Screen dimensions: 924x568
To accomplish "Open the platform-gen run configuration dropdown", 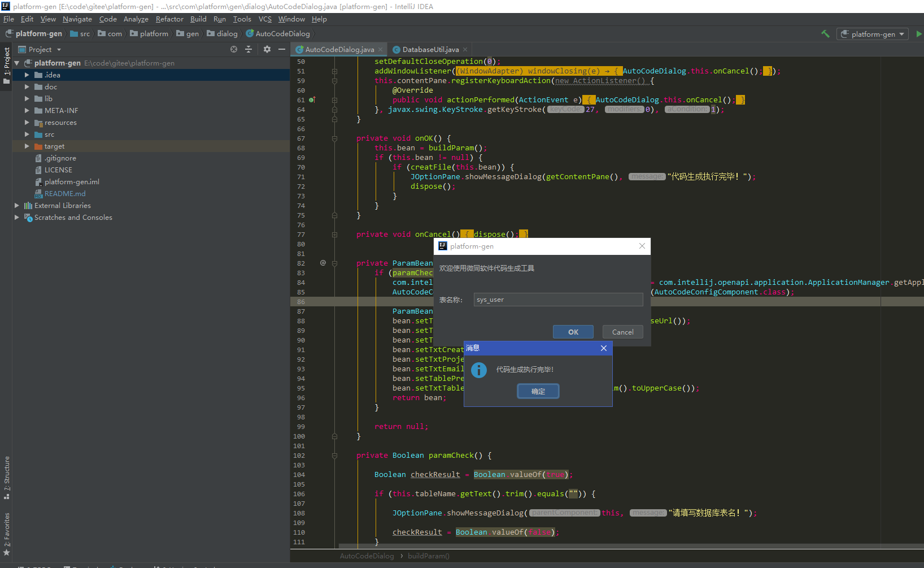I will click(x=873, y=34).
